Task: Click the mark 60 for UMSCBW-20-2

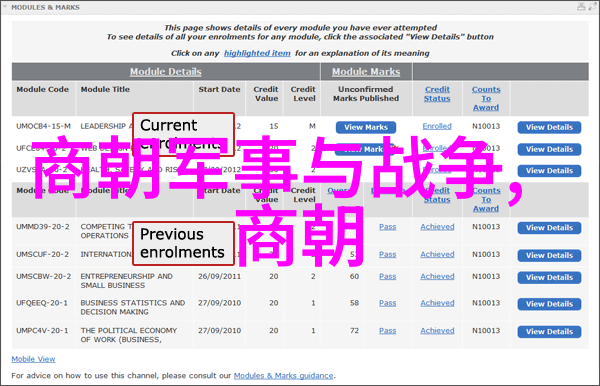Action: (x=354, y=276)
